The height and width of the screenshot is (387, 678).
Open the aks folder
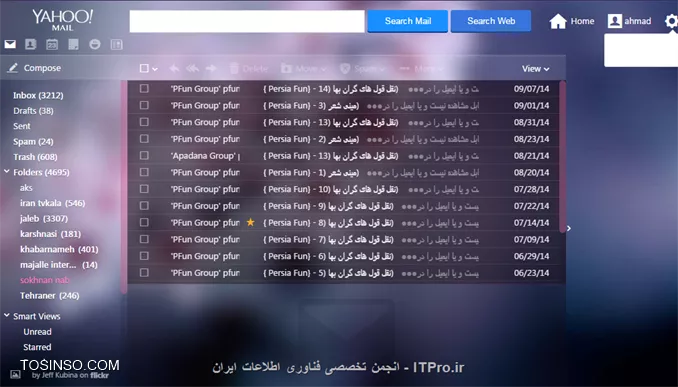click(x=26, y=188)
